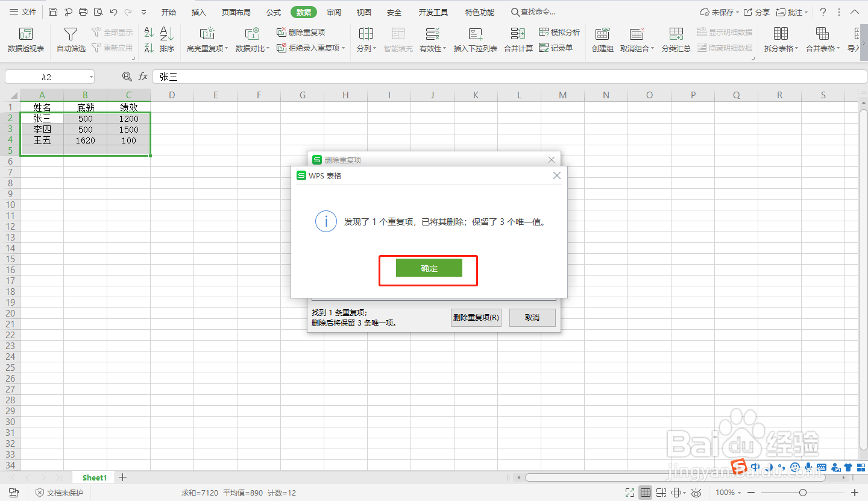
Task: Zoom in with the plus button
Action: click(854, 493)
